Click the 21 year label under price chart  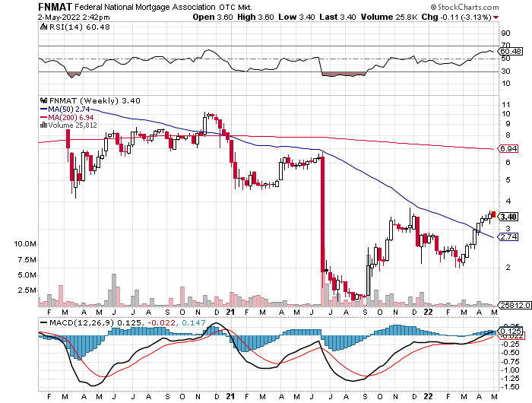point(230,312)
